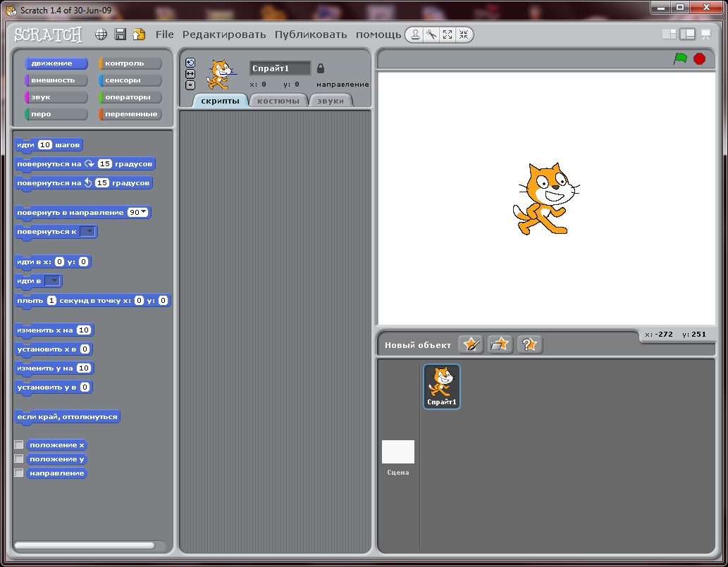Select the grow sprite tool
728x567 pixels.
click(447, 35)
